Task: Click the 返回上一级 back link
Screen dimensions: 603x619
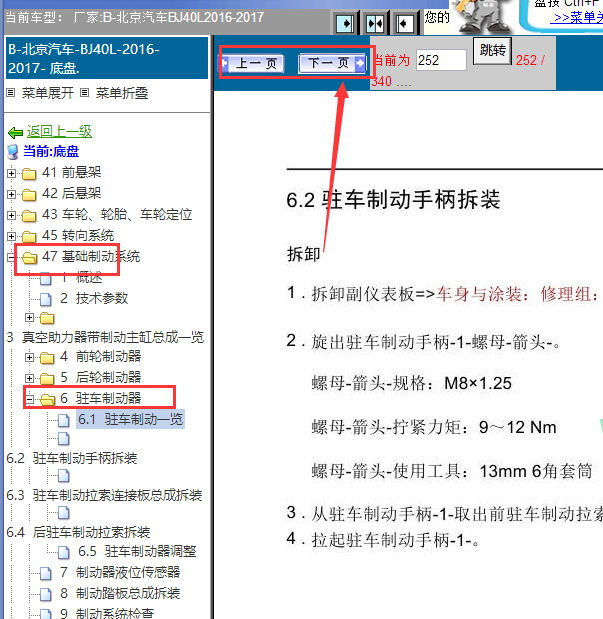Action: point(59,131)
